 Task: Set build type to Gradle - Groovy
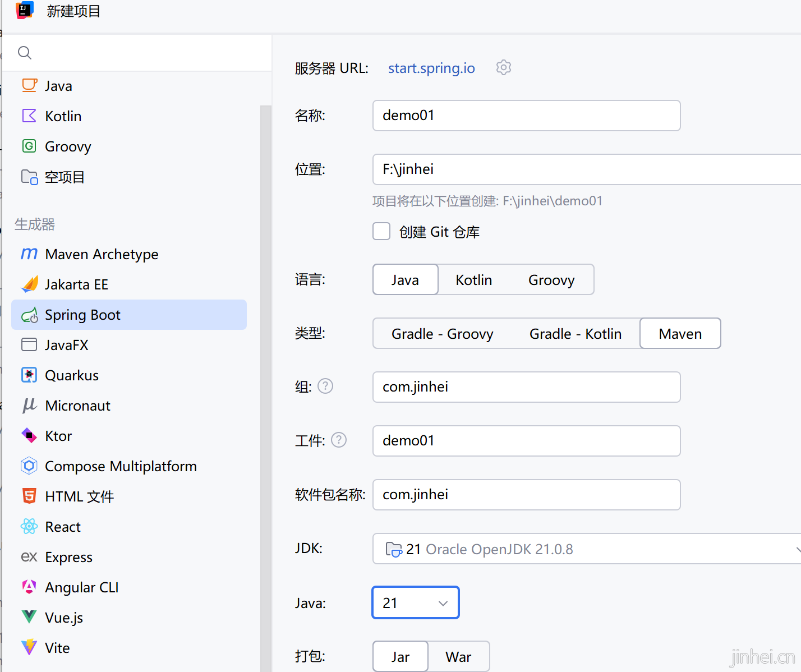point(442,334)
